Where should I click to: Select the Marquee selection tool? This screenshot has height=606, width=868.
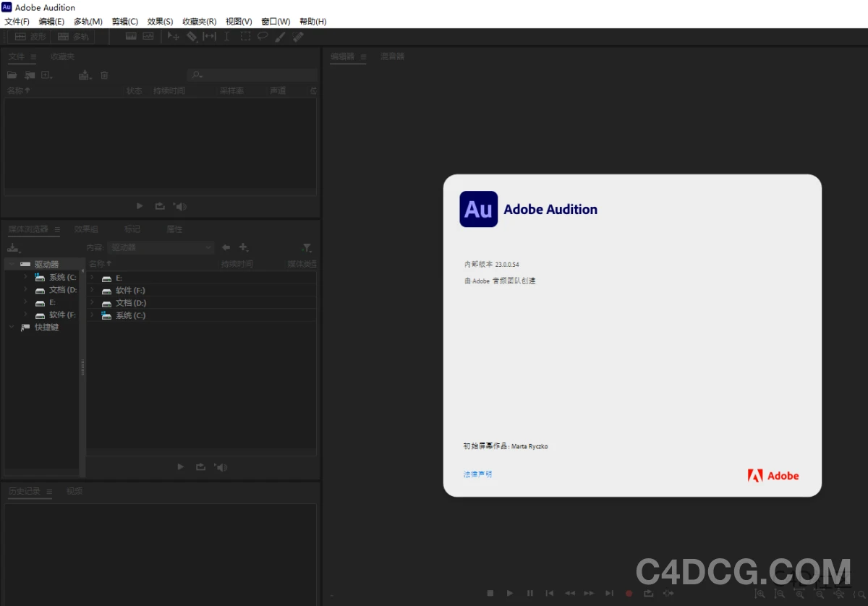(x=244, y=36)
